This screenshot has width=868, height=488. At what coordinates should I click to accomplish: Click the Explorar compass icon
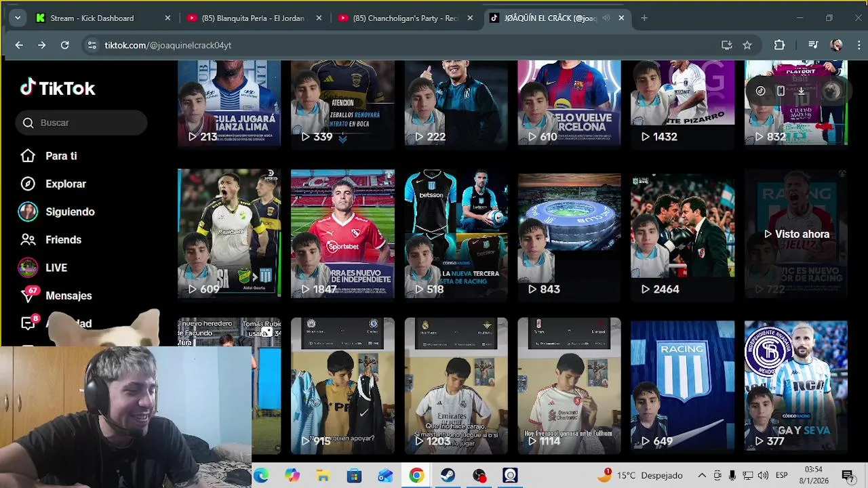pyautogui.click(x=28, y=184)
